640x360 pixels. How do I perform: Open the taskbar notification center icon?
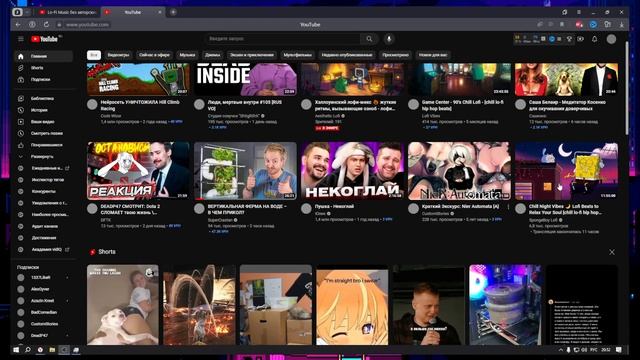(x=619, y=350)
